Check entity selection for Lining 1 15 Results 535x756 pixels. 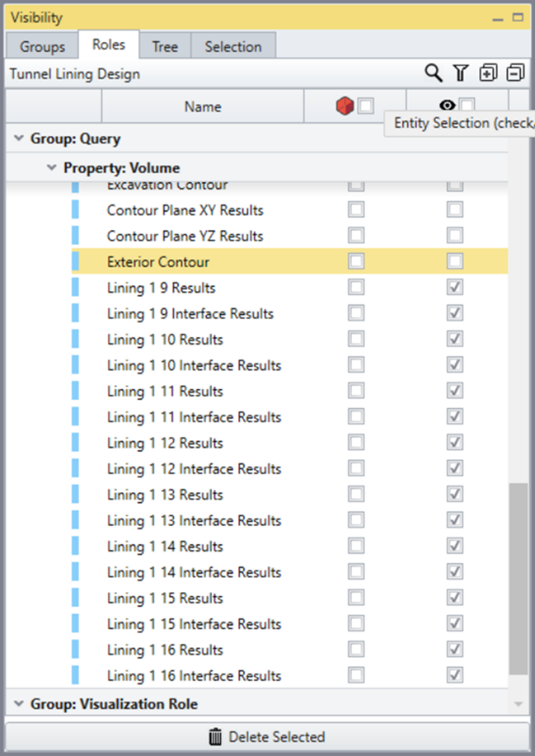click(x=356, y=598)
